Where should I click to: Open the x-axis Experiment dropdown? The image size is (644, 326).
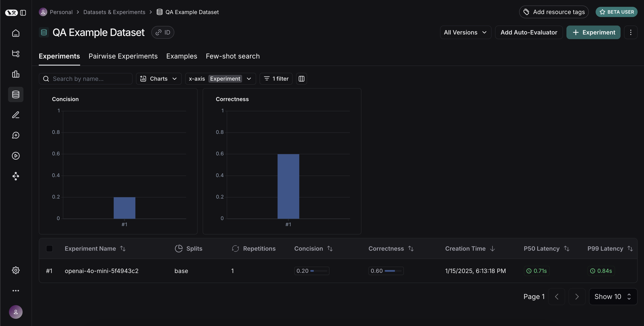[x=220, y=79]
